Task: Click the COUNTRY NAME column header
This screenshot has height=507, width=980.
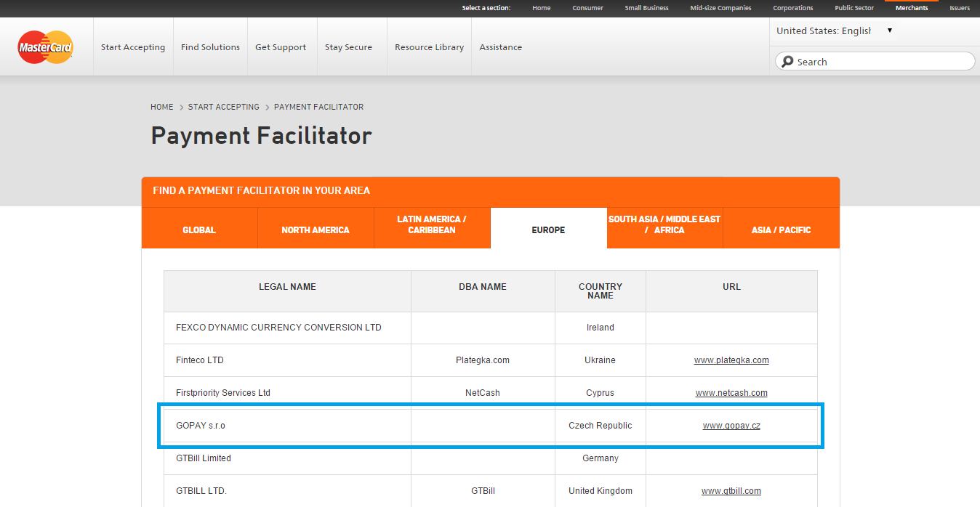Action: tap(601, 291)
